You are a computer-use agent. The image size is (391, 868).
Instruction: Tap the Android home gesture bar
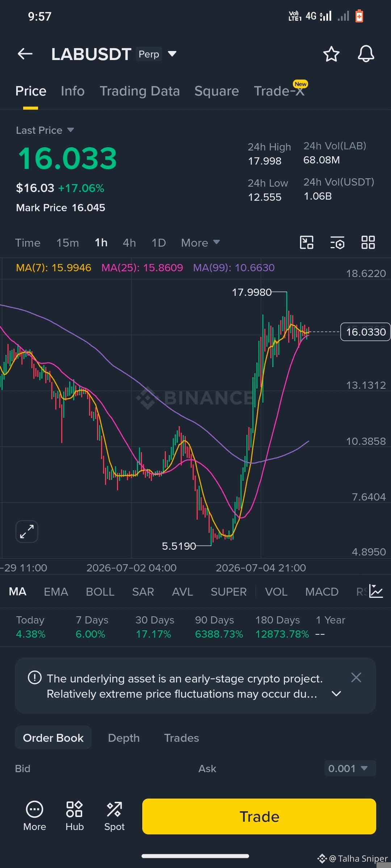point(195,856)
